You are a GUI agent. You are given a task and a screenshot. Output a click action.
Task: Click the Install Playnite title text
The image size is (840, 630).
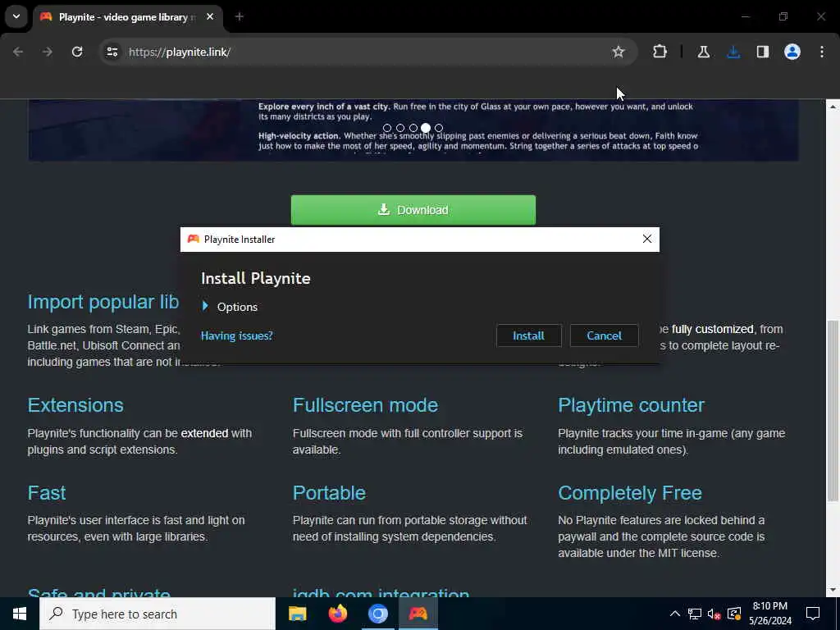click(256, 279)
